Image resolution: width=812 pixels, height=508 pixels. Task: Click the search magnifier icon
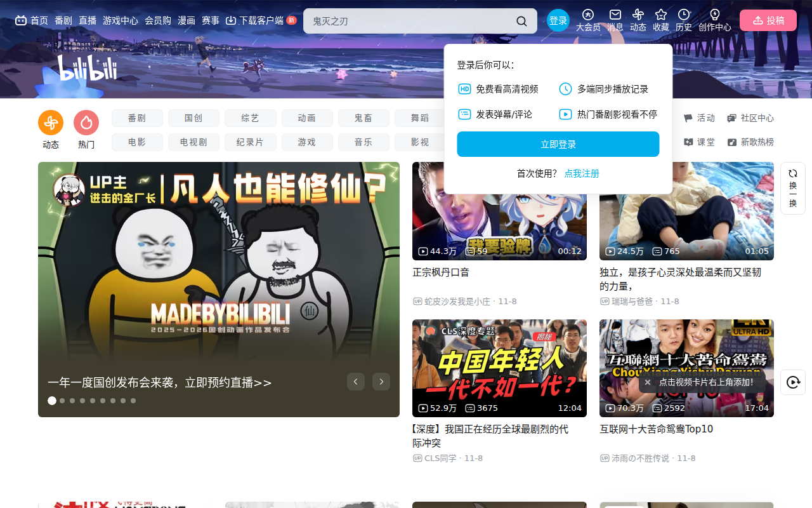pos(521,20)
